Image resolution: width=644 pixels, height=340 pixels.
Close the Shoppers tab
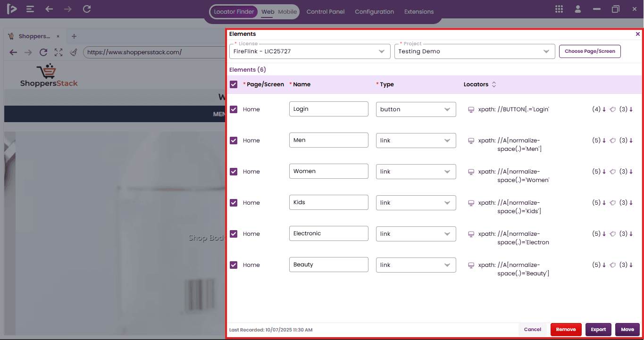(58, 36)
